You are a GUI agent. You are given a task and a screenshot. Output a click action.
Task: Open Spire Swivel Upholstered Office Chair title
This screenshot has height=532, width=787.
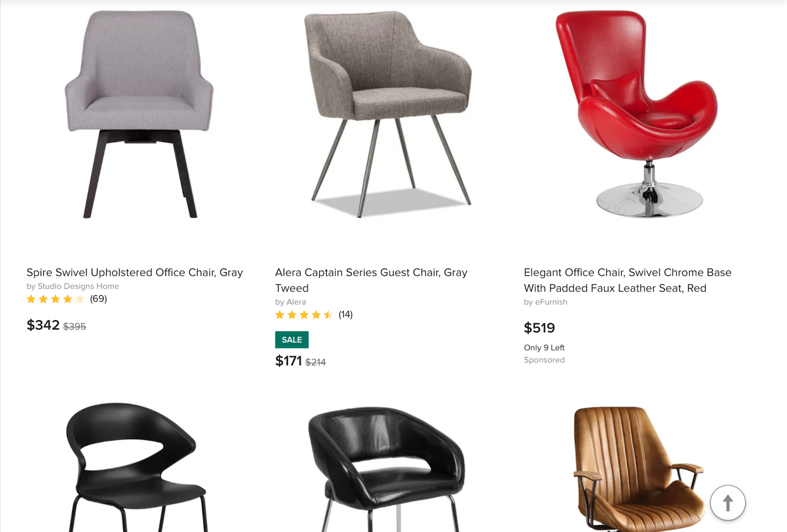point(135,272)
